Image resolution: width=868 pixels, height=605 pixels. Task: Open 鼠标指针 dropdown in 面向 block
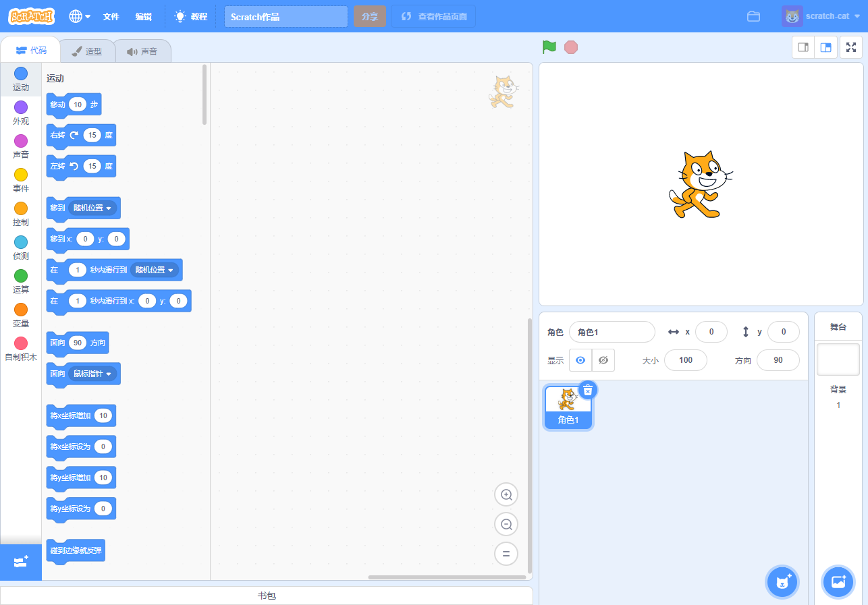93,374
